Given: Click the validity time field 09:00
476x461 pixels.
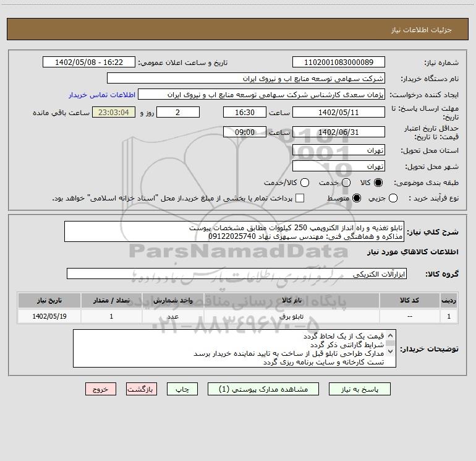Looking at the screenshot, I should [x=245, y=132].
